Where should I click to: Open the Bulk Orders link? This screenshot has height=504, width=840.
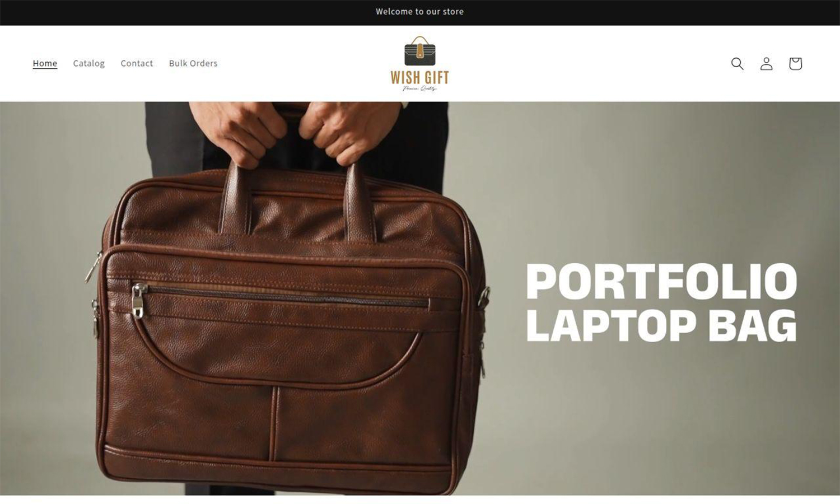pyautogui.click(x=193, y=63)
